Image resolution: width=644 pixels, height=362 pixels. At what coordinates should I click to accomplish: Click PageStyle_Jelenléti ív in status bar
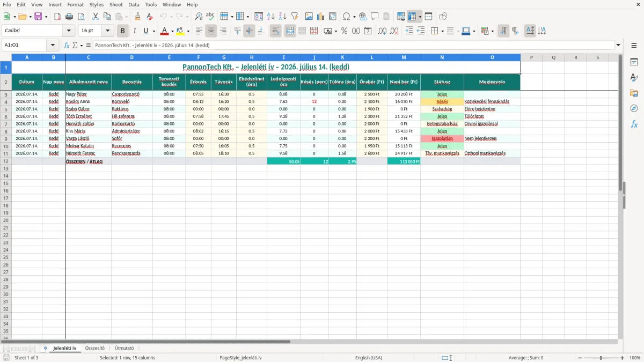tap(240, 358)
